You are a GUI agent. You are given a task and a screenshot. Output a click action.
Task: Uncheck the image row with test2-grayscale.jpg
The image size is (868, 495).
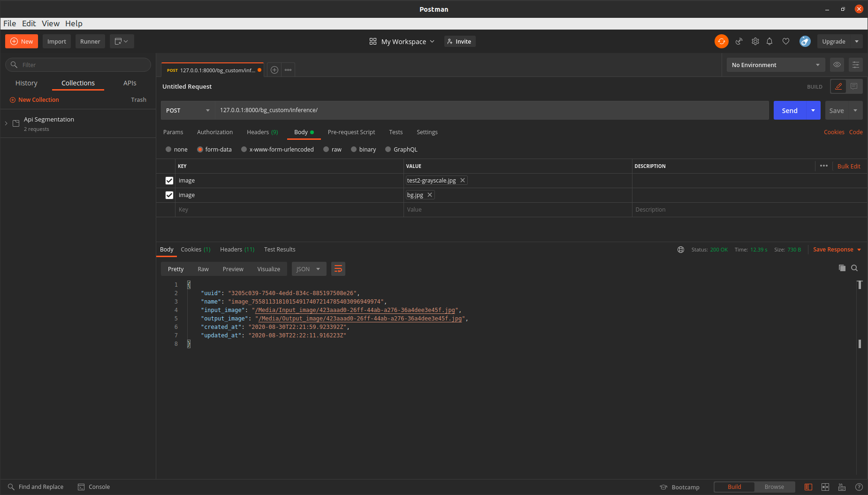(x=169, y=181)
